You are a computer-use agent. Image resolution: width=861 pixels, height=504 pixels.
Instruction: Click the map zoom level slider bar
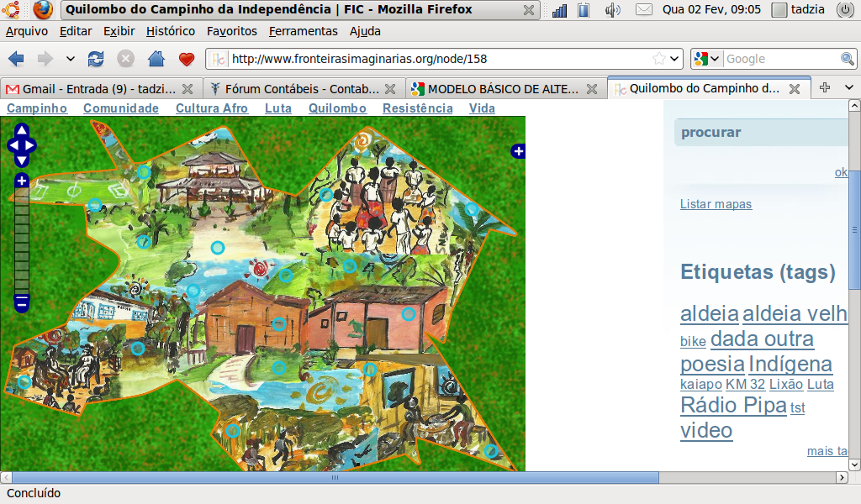click(21, 241)
